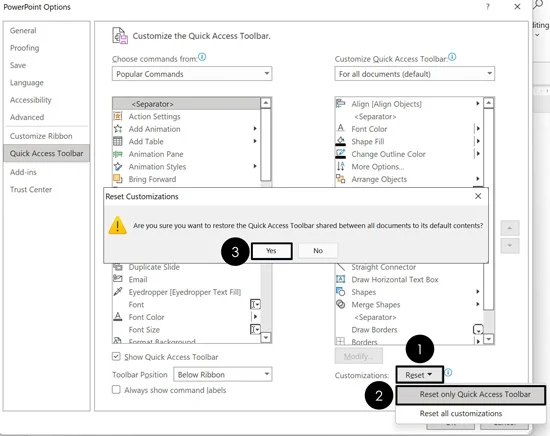Click the Font Color icon in left list

tap(118, 317)
